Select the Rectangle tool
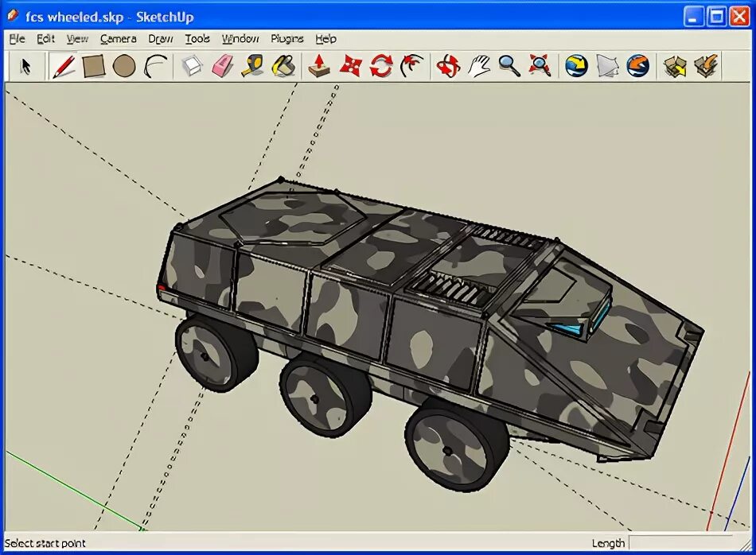The height and width of the screenshot is (555, 756). pos(94,66)
